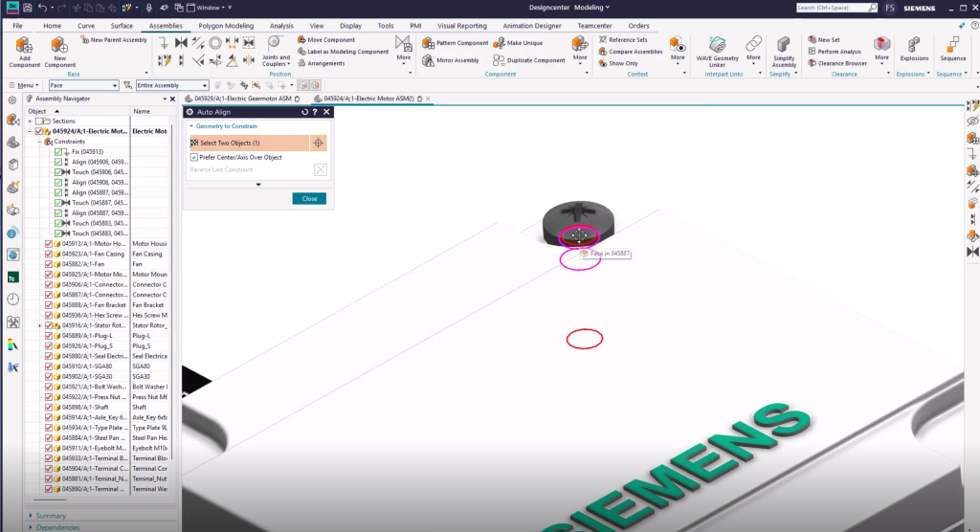
Task: Switch to the Visual Reporting tab
Action: 462,26
